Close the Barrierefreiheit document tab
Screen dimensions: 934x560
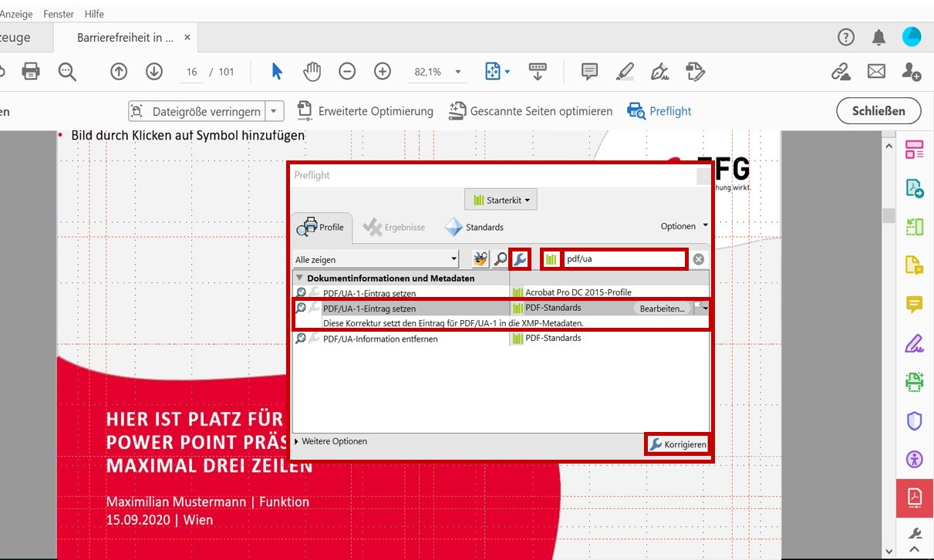[187, 37]
